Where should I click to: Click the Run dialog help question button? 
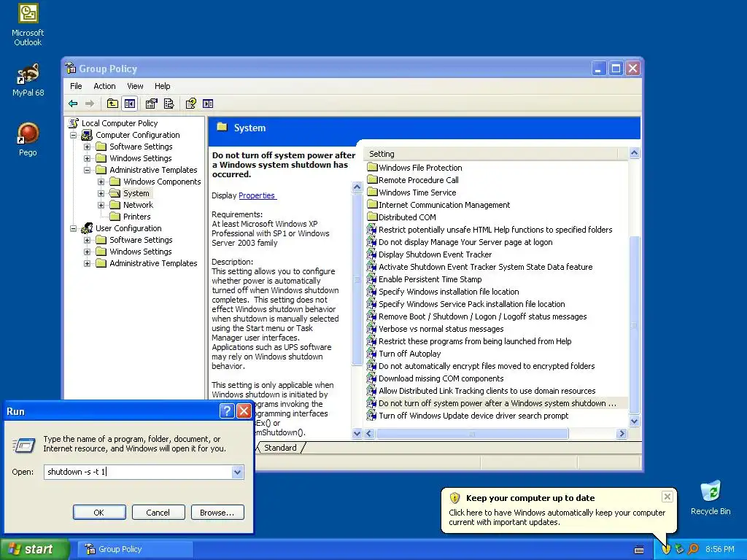[x=228, y=411]
